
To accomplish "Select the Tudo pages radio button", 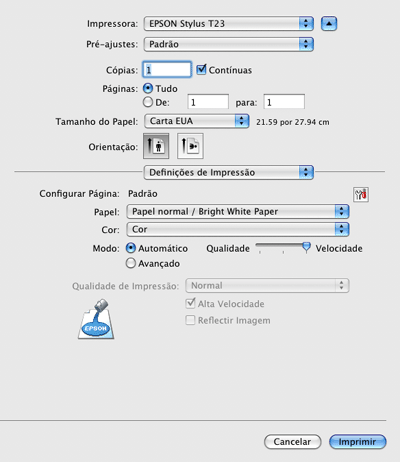I will [x=148, y=88].
